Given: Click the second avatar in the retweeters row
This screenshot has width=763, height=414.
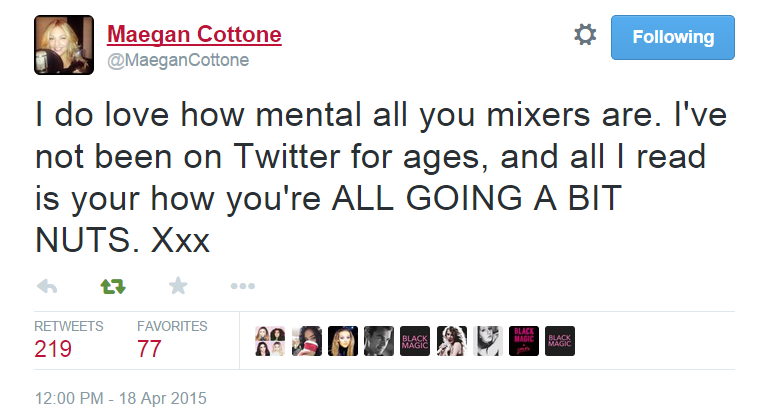Looking at the screenshot, I should pyautogui.click(x=307, y=341).
